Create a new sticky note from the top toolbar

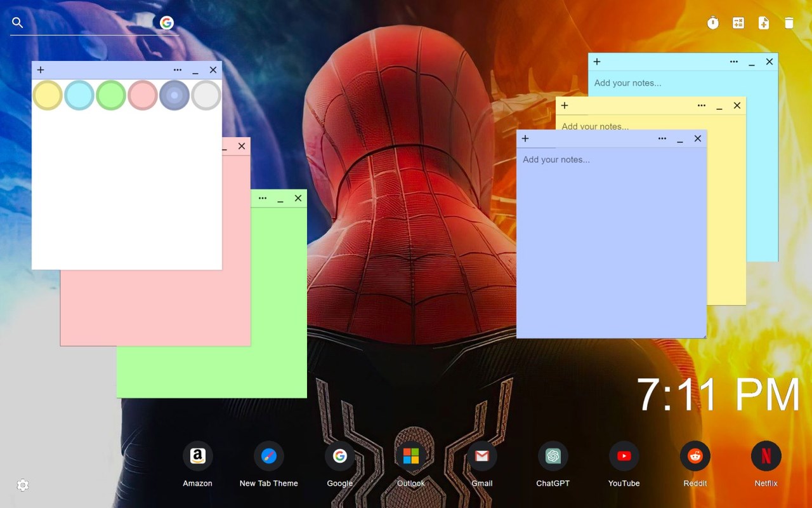tap(764, 23)
